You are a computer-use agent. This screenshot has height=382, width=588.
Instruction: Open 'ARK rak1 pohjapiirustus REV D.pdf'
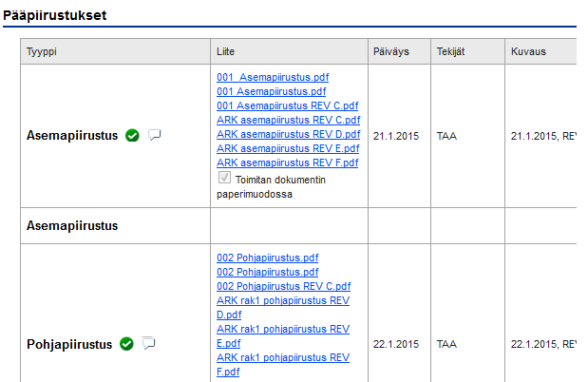283,308
